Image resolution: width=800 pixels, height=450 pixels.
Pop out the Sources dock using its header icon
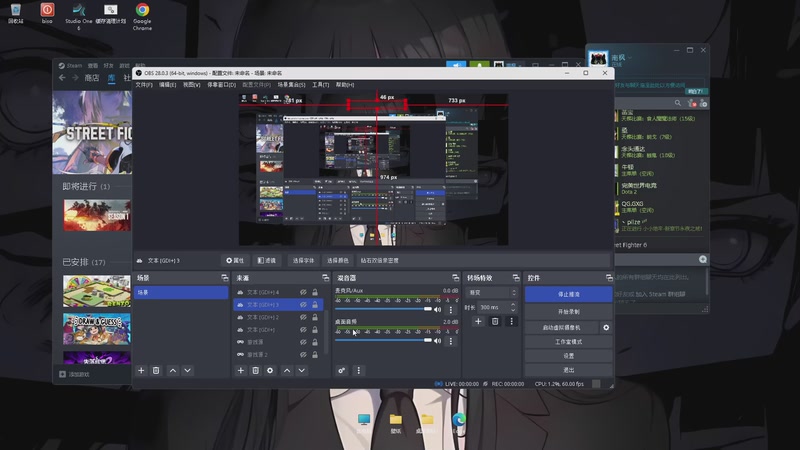click(326, 278)
